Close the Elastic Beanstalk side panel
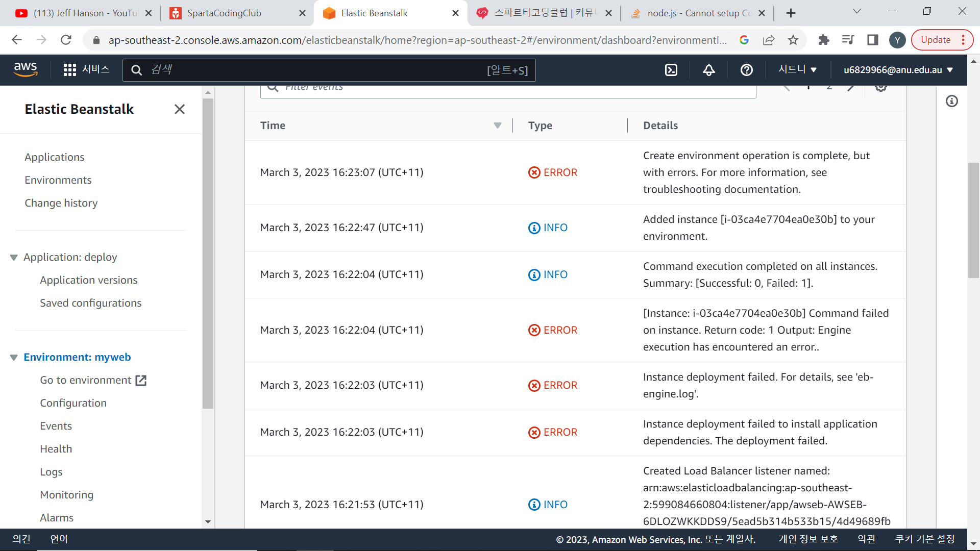 (x=180, y=109)
